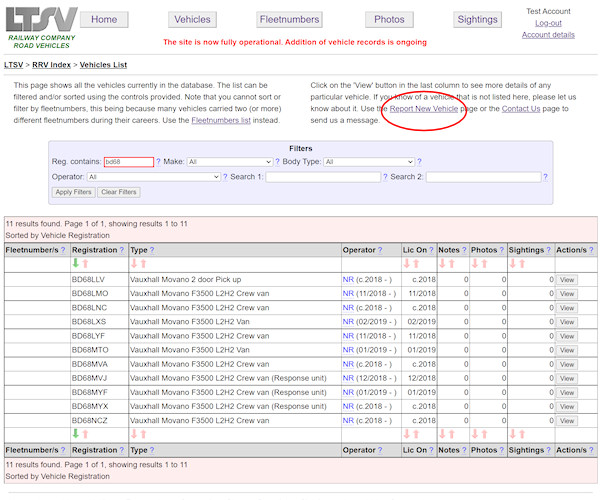Open help for Body Type filter
This screenshot has width=600, height=500.
coord(419,162)
